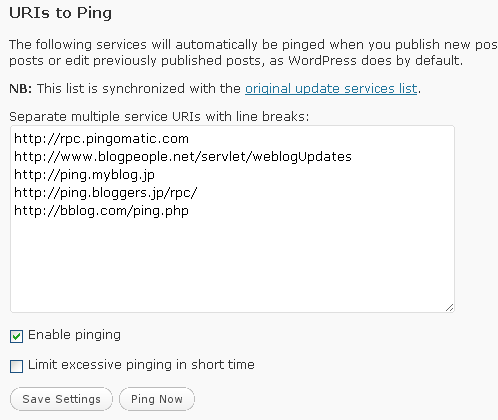Place cursor on rpc.pingomatic.com line

point(101,139)
